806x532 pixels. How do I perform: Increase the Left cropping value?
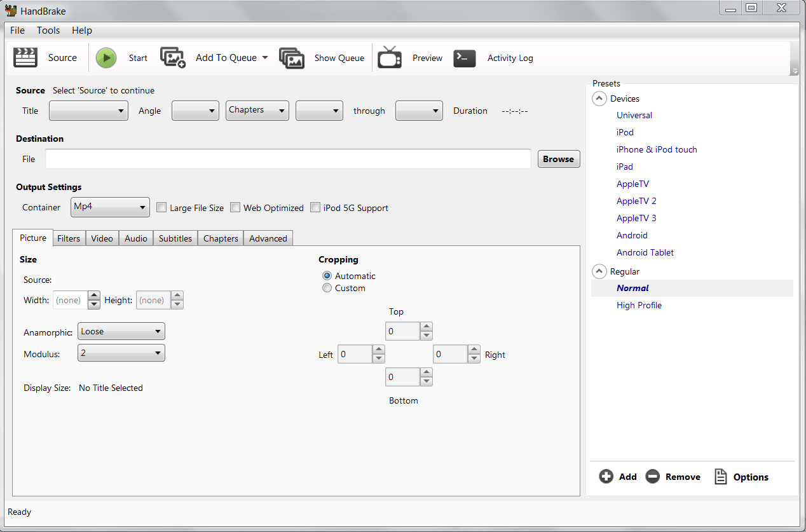click(378, 350)
